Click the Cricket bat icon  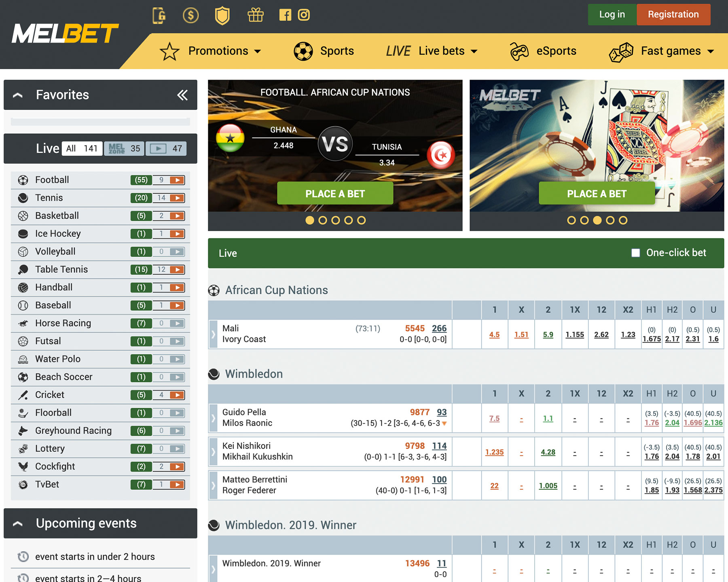(x=23, y=395)
